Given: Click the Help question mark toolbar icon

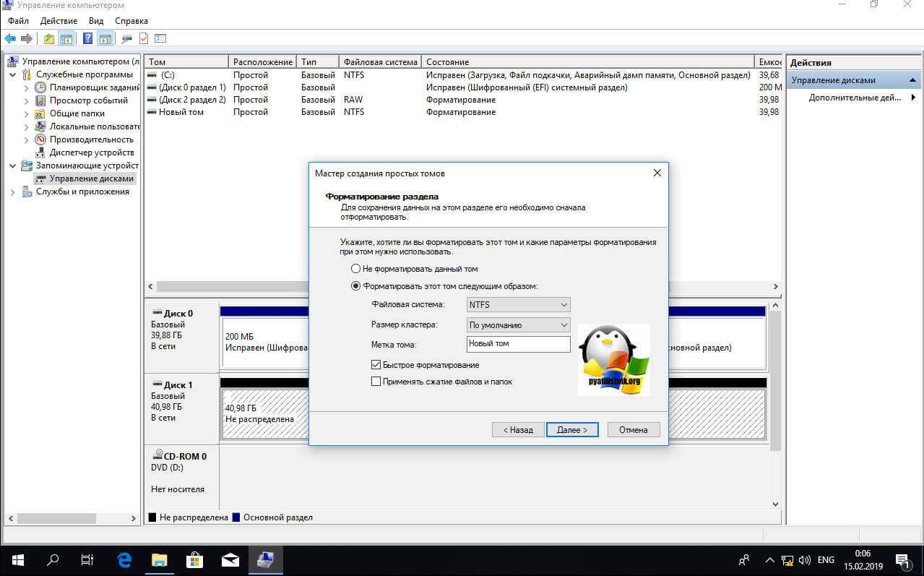Looking at the screenshot, I should [x=87, y=38].
